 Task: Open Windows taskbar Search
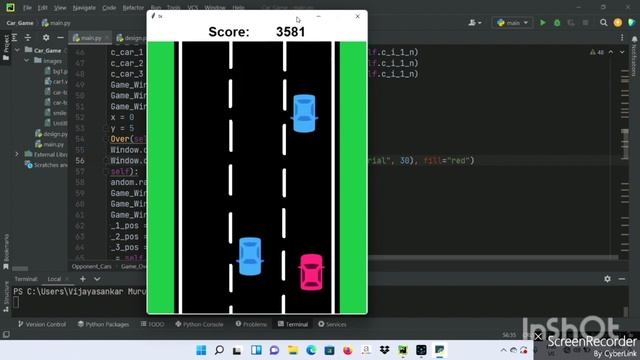coord(219,350)
